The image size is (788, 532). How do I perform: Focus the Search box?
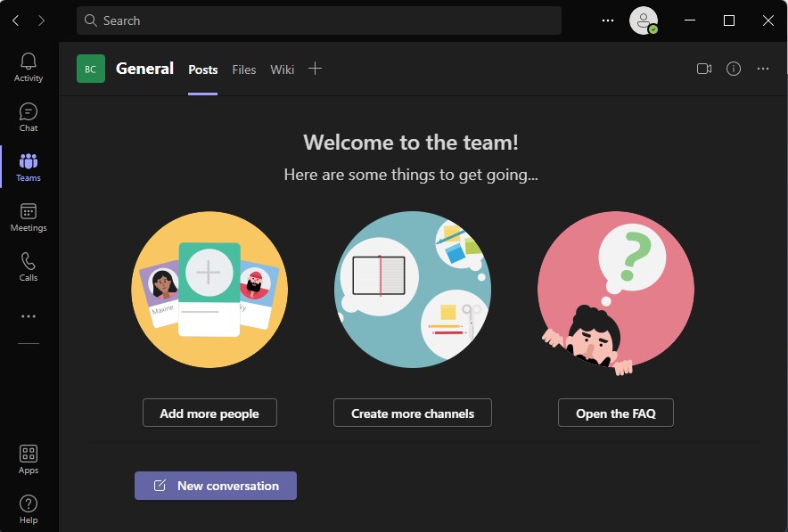(x=318, y=20)
